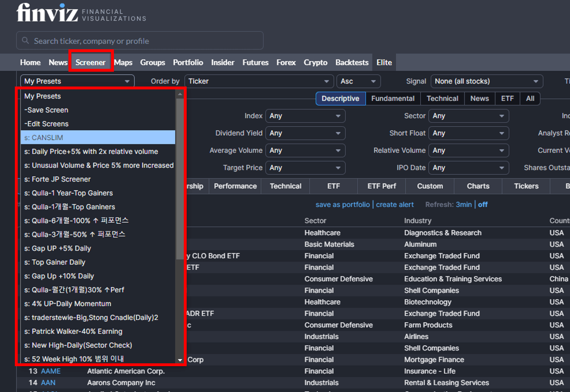The image size is (570, 392).
Task: Choose the Patrick Walker-40% Earning preset
Action: point(98,331)
